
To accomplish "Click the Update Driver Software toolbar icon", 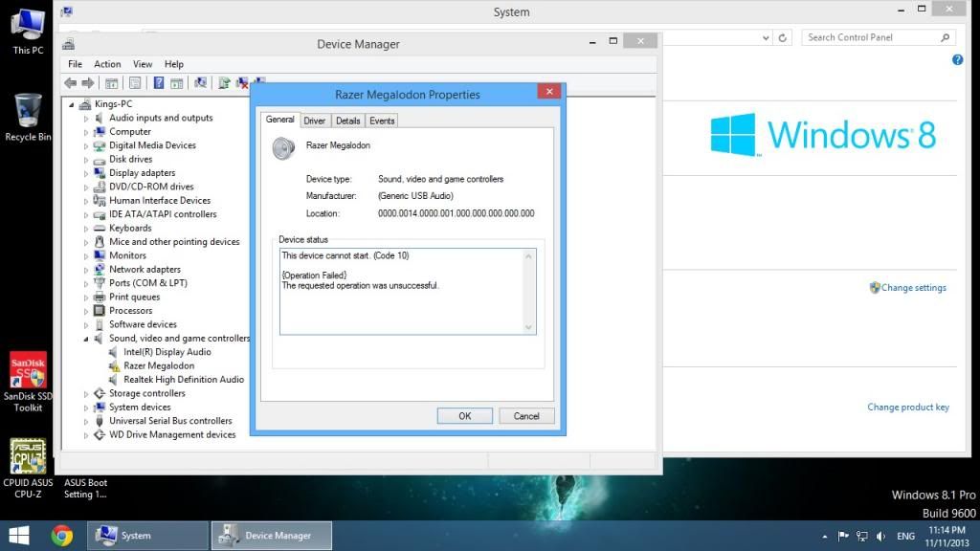I will [224, 83].
